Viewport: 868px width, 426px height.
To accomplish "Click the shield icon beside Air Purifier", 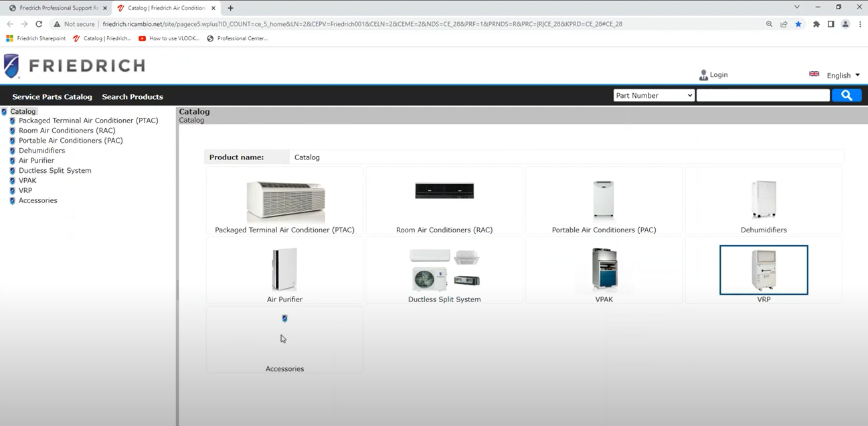I will [13, 161].
